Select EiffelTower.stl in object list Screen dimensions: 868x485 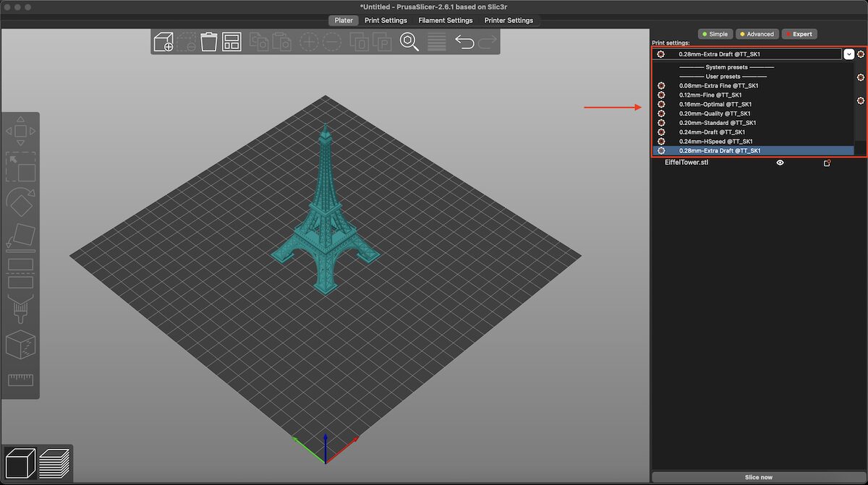click(686, 163)
